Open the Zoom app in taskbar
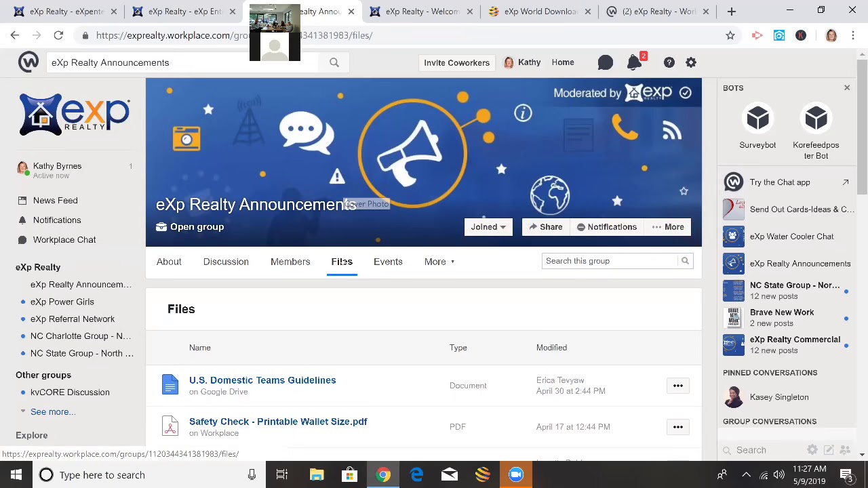This screenshot has width=868, height=488. point(516,474)
